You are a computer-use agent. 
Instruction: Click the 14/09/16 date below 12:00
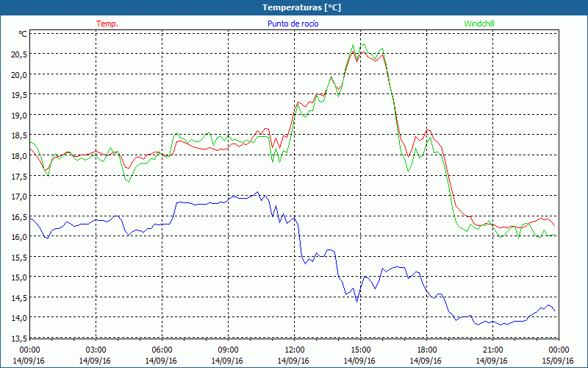point(293,361)
